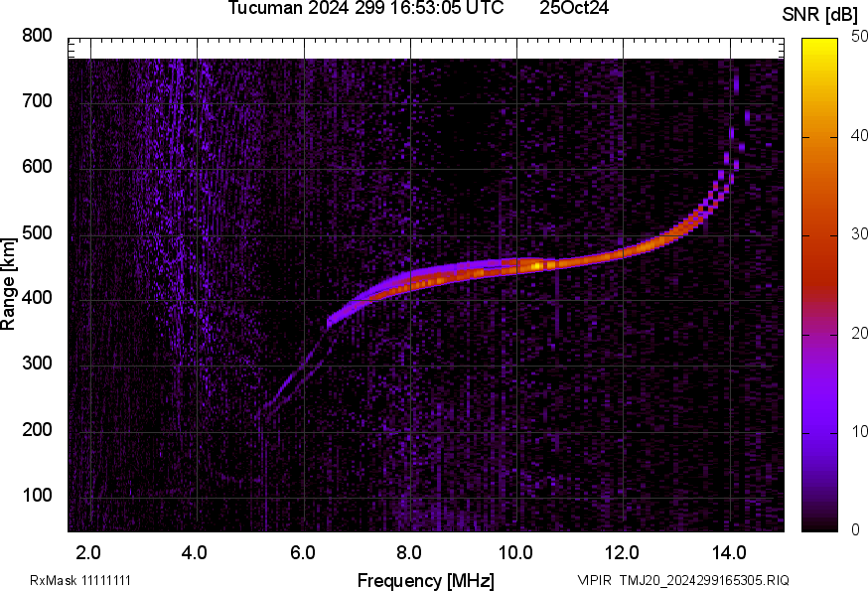Viewport: 868px width, 591px height.
Task: Click the brightest yellow echo peak near 10.4 MHz
Action: [x=537, y=266]
